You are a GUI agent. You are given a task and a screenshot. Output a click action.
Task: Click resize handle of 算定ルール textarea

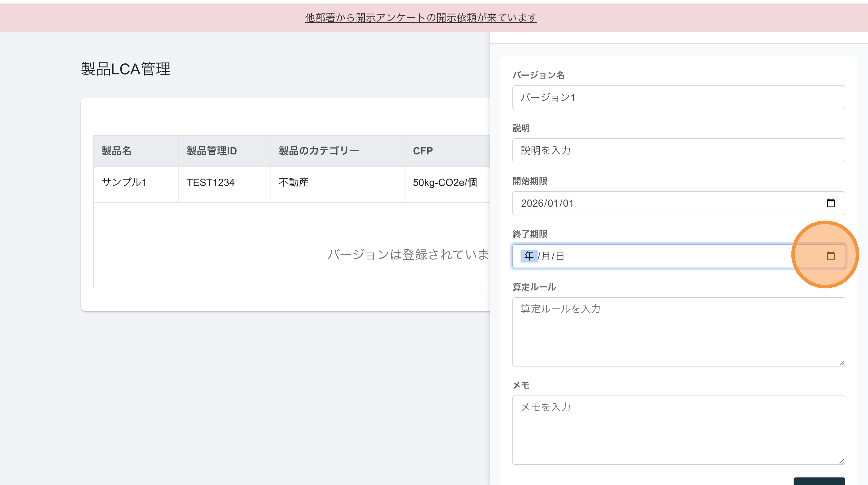(x=842, y=363)
